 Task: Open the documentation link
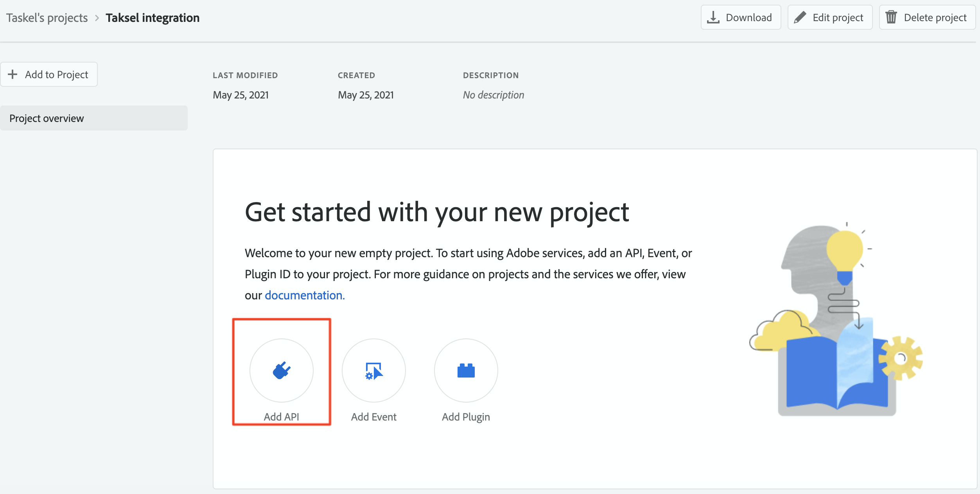click(305, 295)
